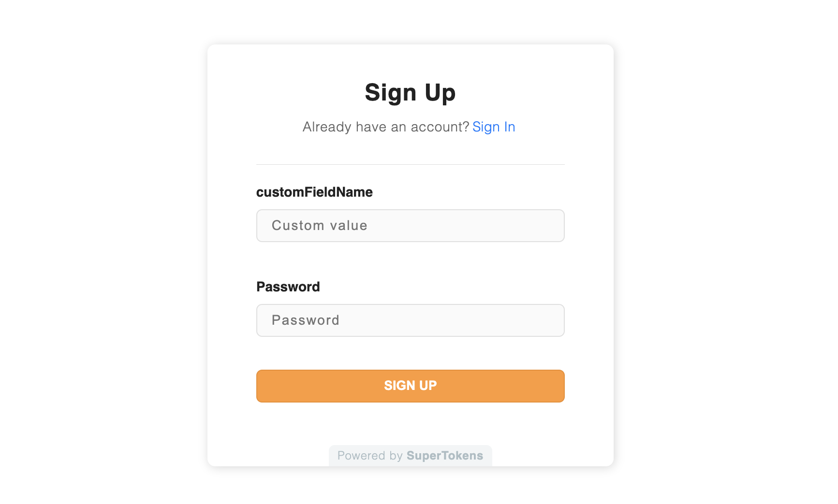Click the divider line below Sign In
Viewport: 838px width, 504px height.
click(410, 164)
